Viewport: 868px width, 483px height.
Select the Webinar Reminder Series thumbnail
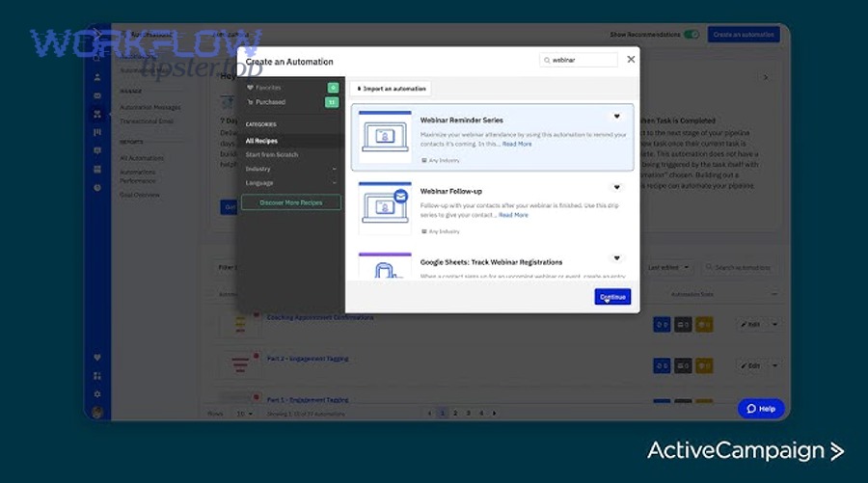385,136
